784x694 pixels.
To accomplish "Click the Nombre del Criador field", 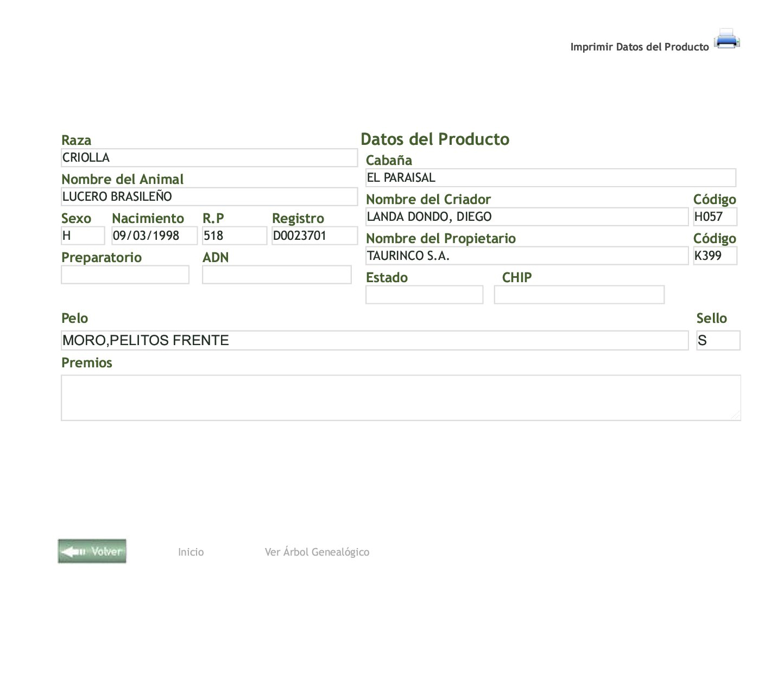I will tap(527, 217).
